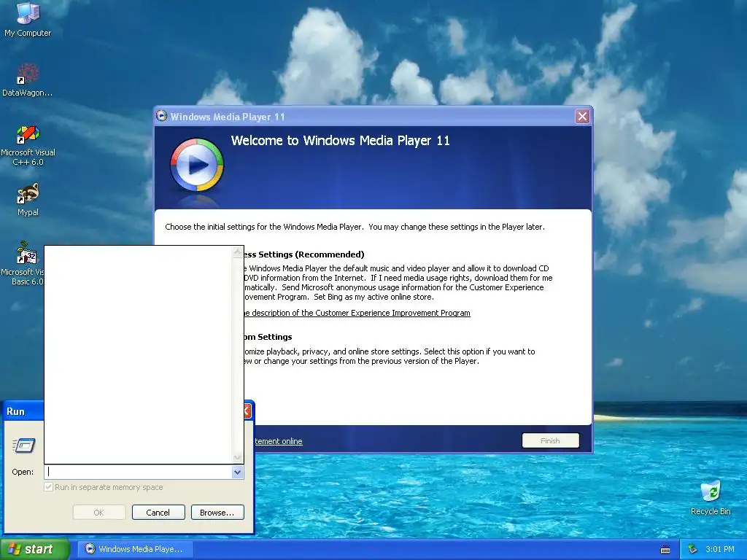This screenshot has width=747, height=560.
Task: Click the Finish button in Media Player setup
Action: (x=550, y=440)
